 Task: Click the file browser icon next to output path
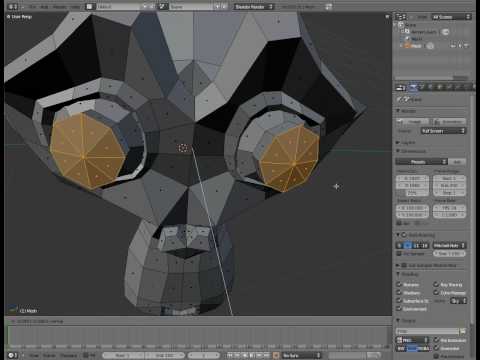(x=463, y=331)
